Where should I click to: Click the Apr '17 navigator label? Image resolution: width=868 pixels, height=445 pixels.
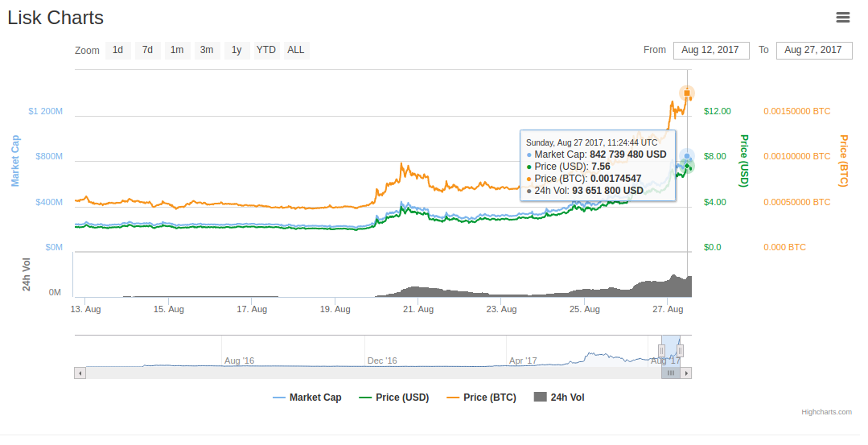pyautogui.click(x=523, y=361)
